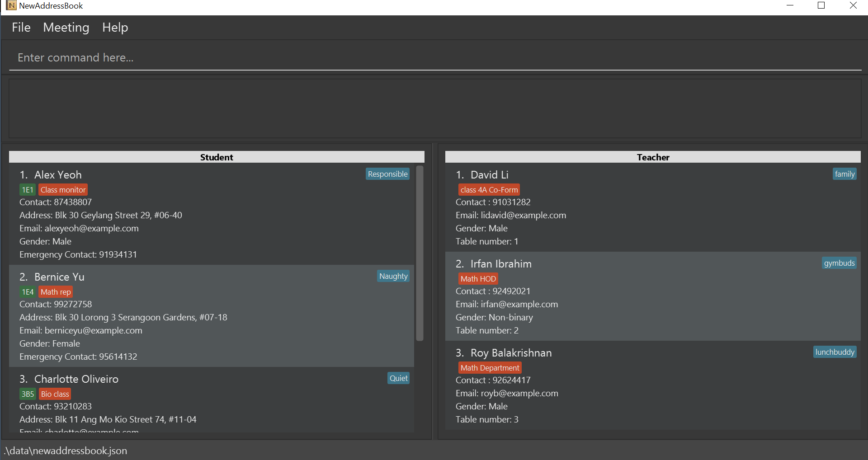
Task: Click Table number: 1 line
Action: 487,241
